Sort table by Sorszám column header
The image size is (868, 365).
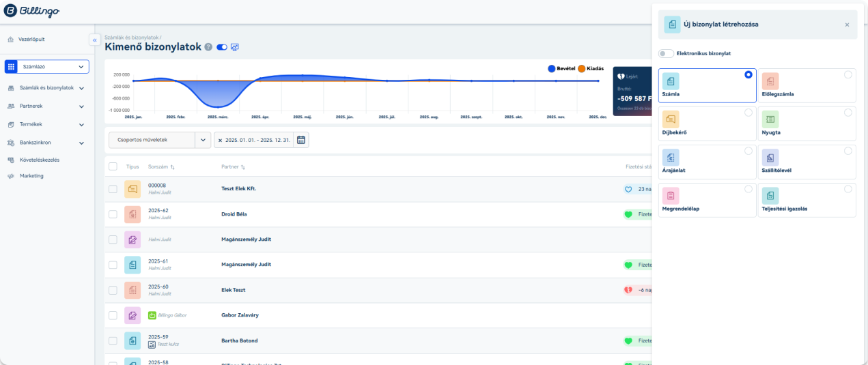161,166
